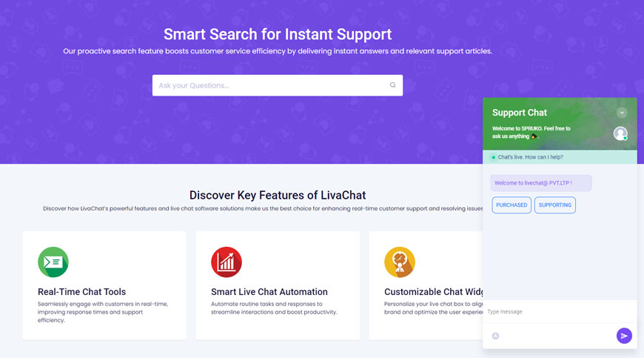Image resolution: width=644 pixels, height=358 pixels.
Task: Open the emoji picker icon
Action: coord(495,336)
